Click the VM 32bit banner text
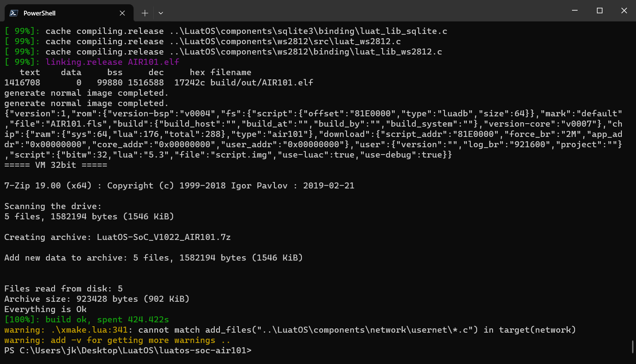The height and width of the screenshot is (364, 636). click(55, 165)
